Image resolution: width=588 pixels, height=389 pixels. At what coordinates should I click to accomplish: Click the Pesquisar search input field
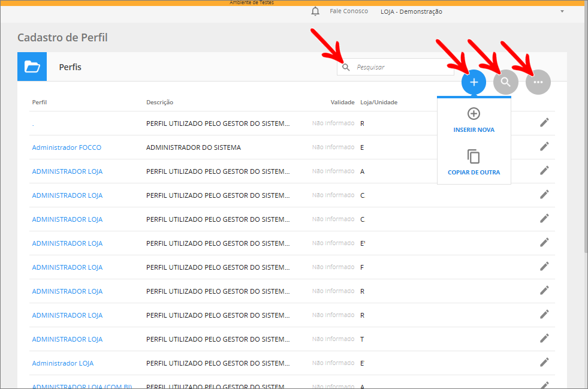tap(402, 67)
